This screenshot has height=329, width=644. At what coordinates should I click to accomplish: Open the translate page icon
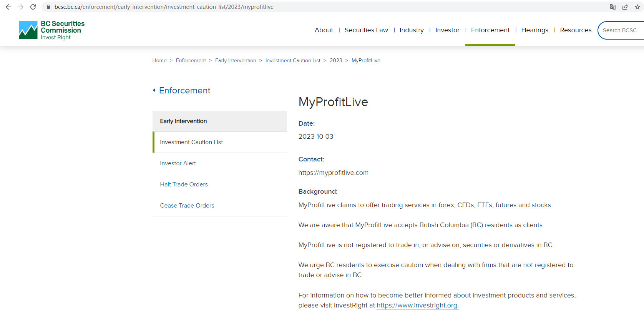(613, 7)
